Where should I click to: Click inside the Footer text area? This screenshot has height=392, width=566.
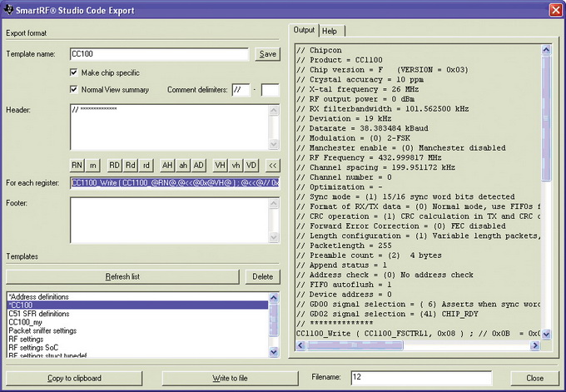click(169, 221)
